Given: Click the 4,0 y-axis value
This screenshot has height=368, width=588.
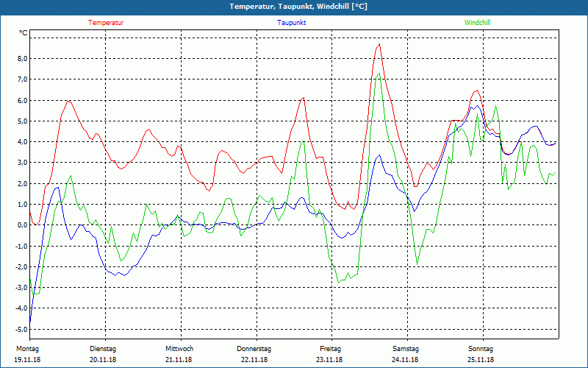Looking at the screenshot, I should coord(21,142).
